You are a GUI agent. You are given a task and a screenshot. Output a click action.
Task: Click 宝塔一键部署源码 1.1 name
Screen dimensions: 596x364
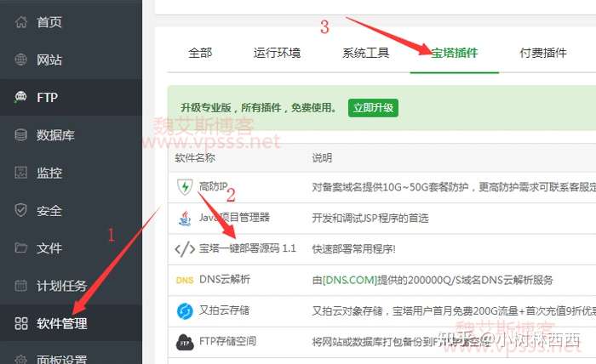click(x=248, y=248)
